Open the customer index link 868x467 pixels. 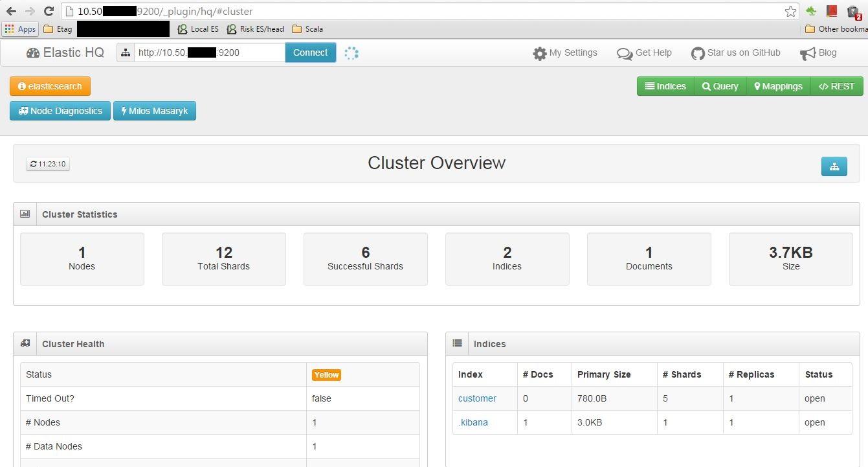477,398
